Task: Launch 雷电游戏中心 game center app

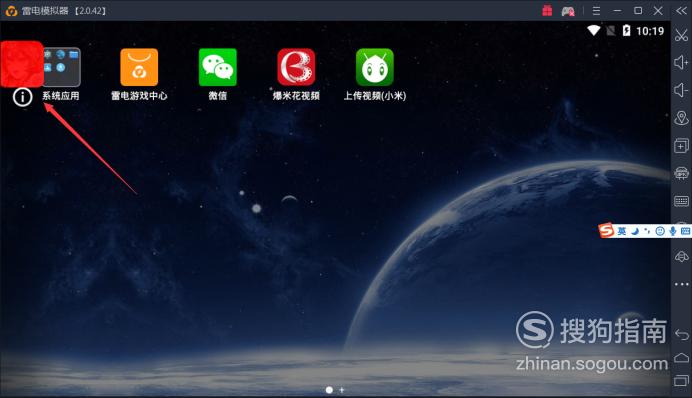Action: point(139,67)
